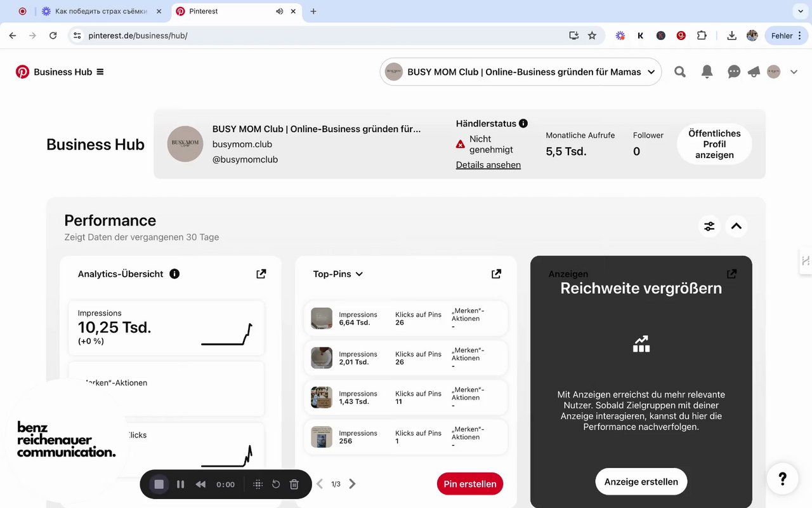
Task: Click the Analytics-Übersicht info icon
Action: (174, 274)
